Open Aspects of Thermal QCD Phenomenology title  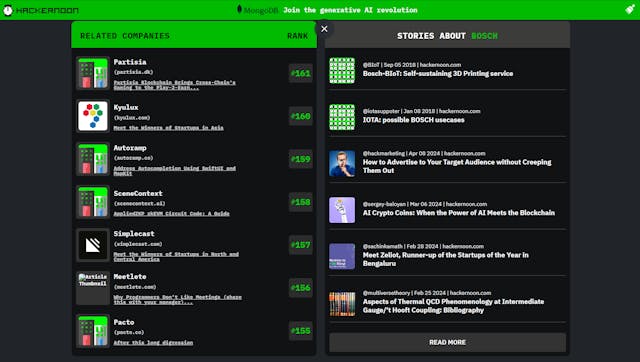(x=453, y=306)
